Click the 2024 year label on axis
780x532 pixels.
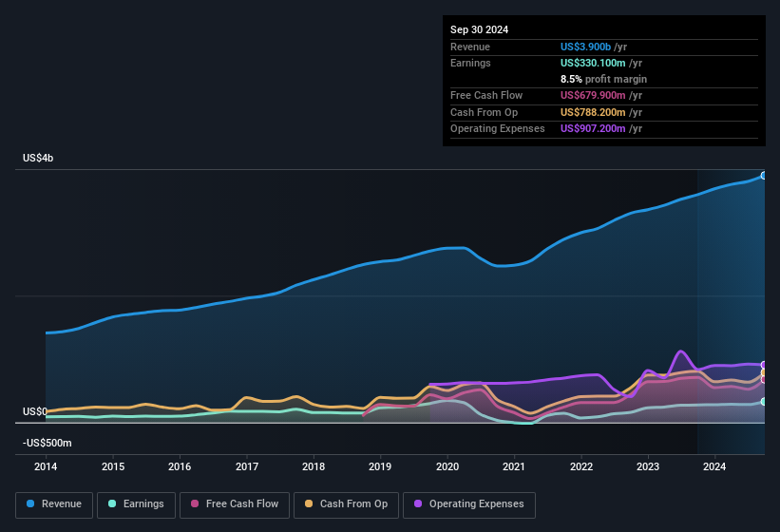tap(714, 466)
